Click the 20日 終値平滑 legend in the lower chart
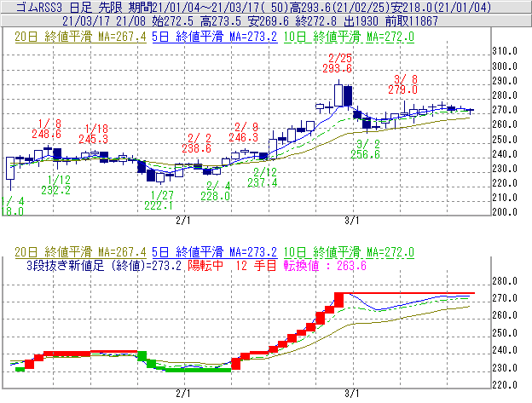 click(80, 252)
